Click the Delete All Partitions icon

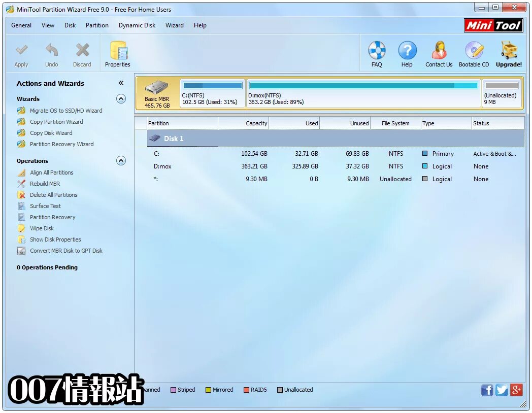21,195
